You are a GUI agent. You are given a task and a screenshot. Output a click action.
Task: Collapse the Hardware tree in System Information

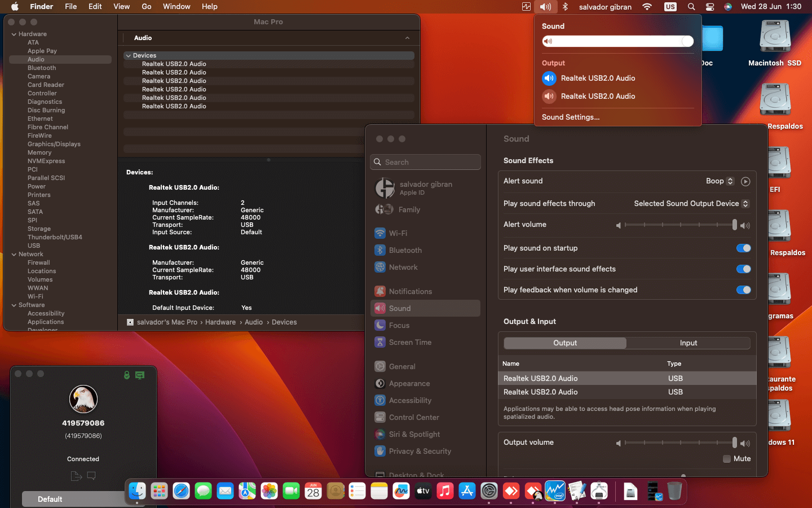point(14,34)
